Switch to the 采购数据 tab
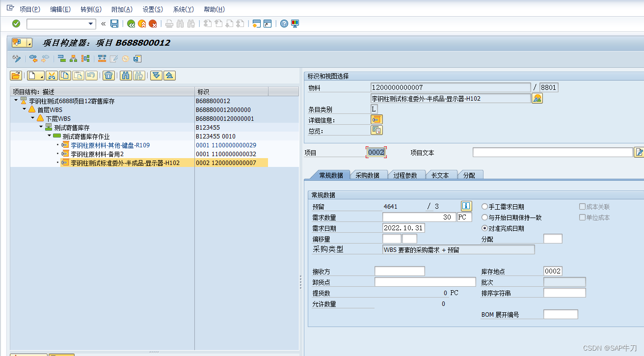 click(367, 175)
